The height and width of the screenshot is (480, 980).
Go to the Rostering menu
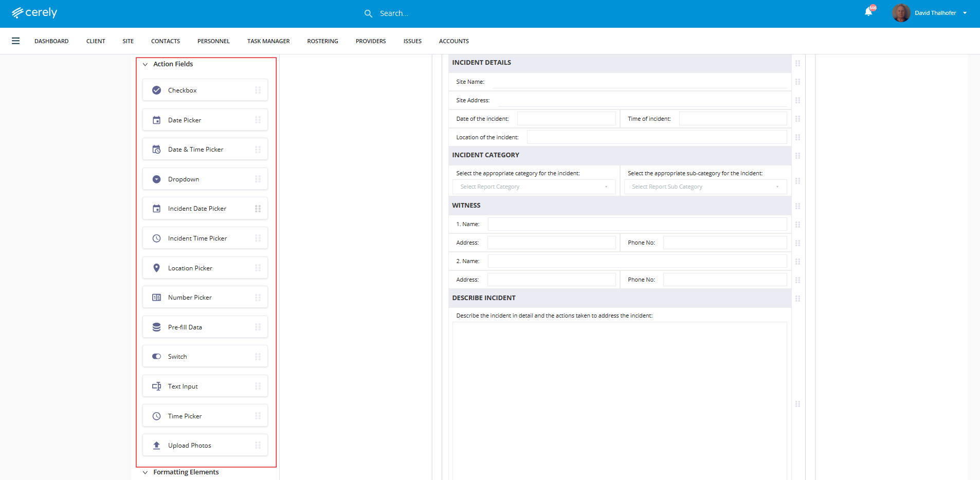click(x=322, y=41)
